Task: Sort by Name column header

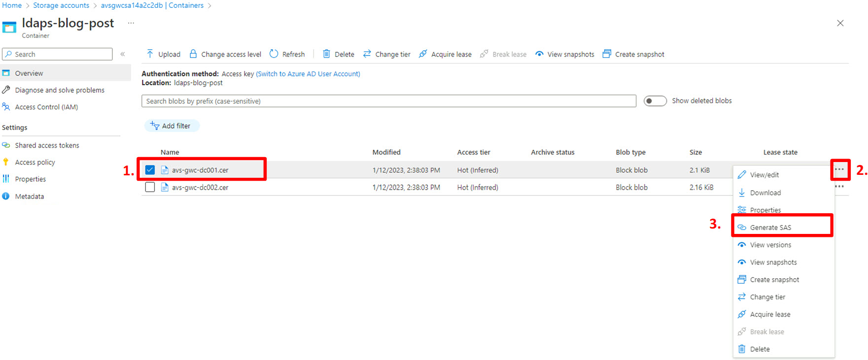Action: pyautogui.click(x=170, y=152)
